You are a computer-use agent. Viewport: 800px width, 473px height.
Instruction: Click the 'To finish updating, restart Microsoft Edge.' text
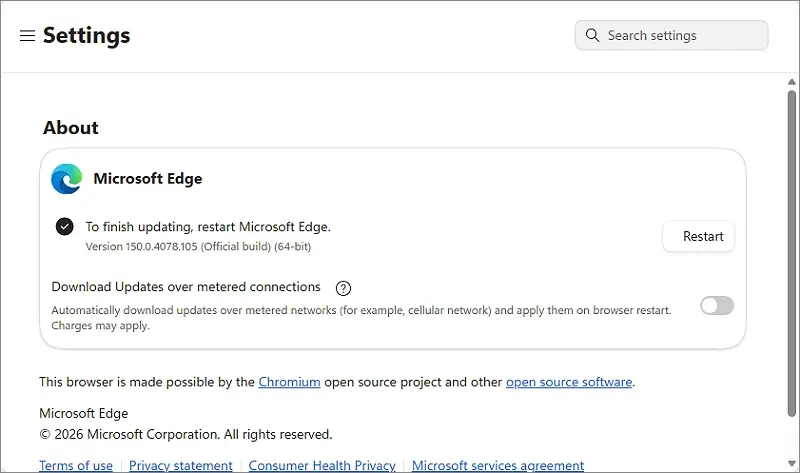point(208,227)
